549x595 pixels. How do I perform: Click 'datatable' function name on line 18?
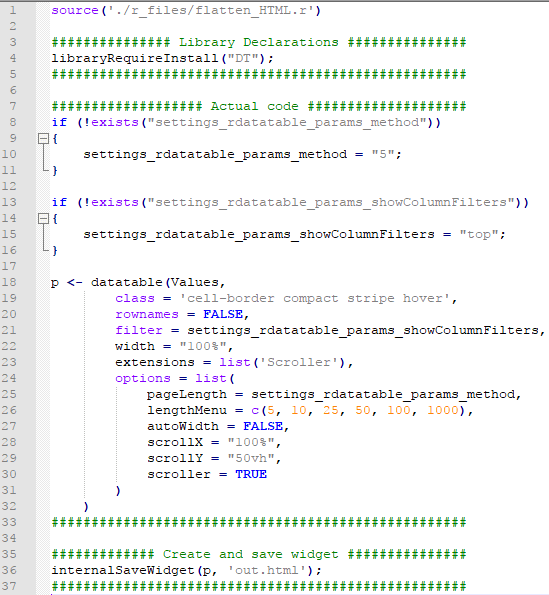(x=127, y=282)
